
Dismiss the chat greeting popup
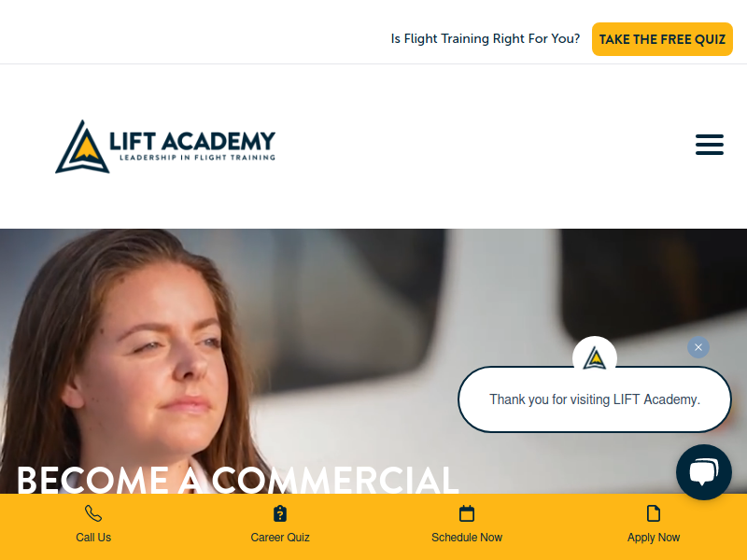698,347
